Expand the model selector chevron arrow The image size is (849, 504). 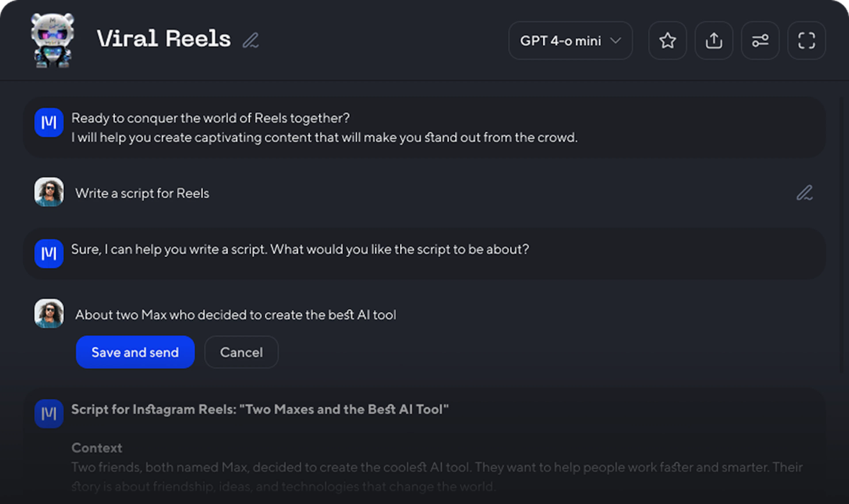616,41
